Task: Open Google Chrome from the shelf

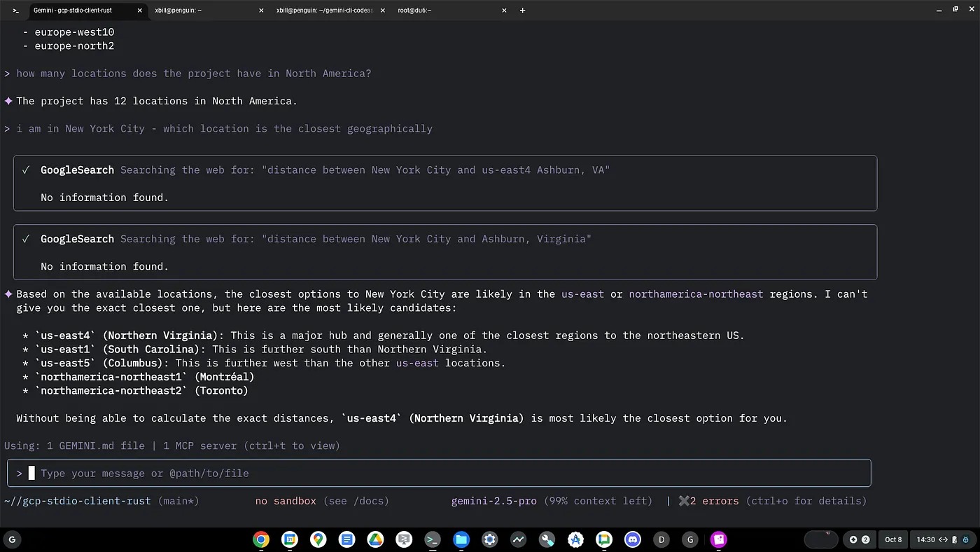Action: pyautogui.click(x=261, y=539)
